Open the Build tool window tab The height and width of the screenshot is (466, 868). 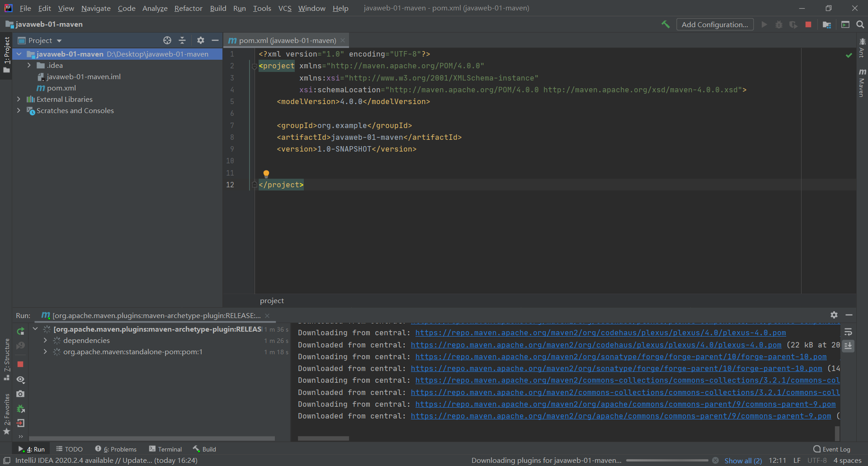[204, 449]
